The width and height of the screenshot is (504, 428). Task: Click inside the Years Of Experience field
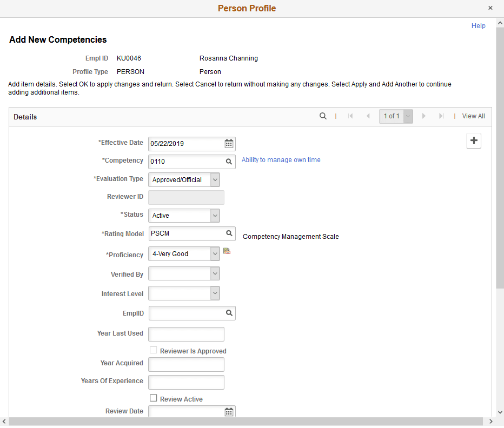[x=186, y=382]
